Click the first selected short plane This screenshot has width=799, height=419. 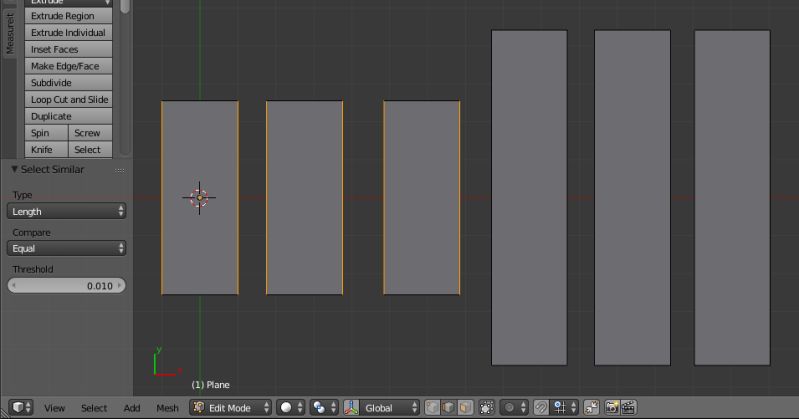(x=200, y=198)
